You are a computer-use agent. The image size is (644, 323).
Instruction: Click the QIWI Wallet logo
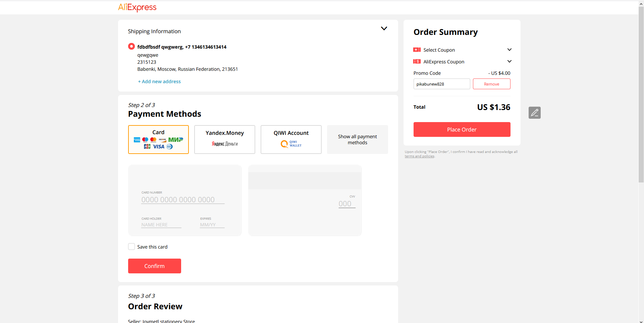(291, 144)
